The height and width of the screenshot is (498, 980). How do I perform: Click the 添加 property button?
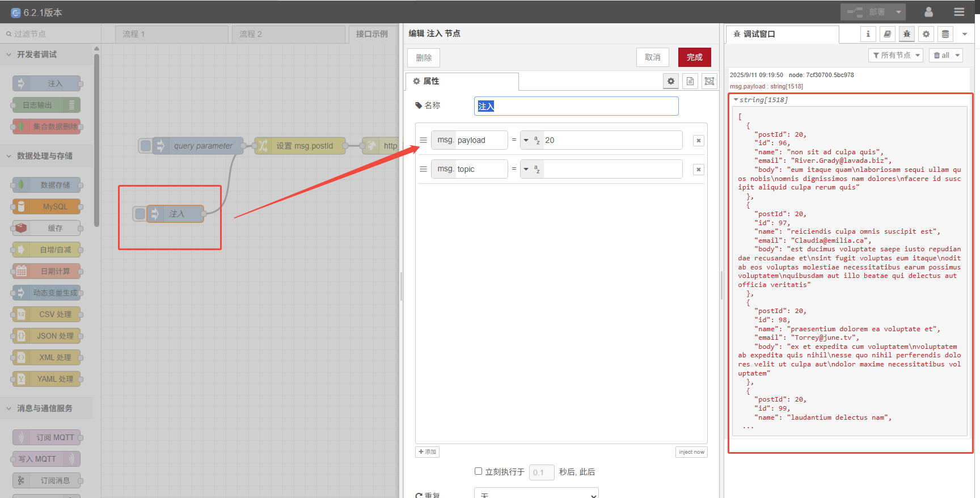427,452
